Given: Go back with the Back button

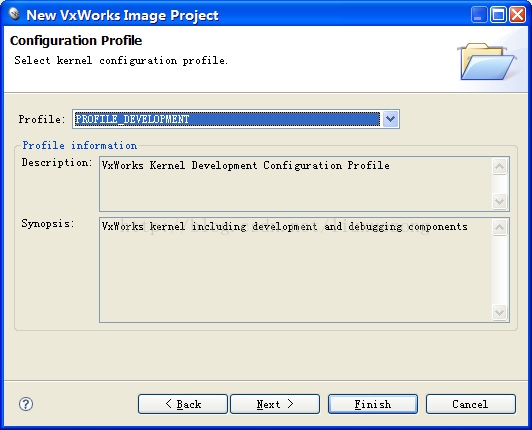Looking at the screenshot, I should (183, 404).
